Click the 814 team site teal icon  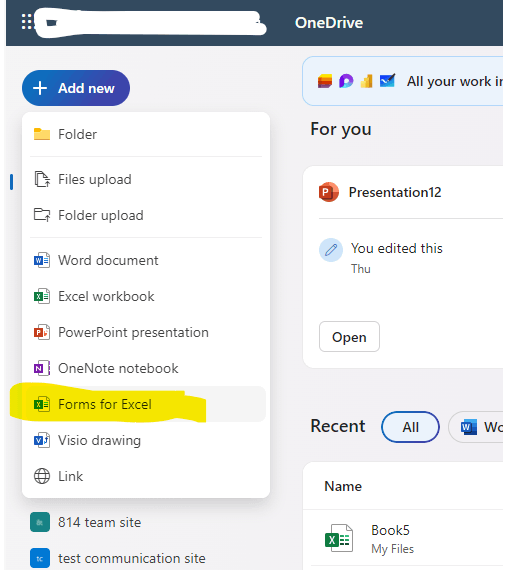pyautogui.click(x=40, y=522)
